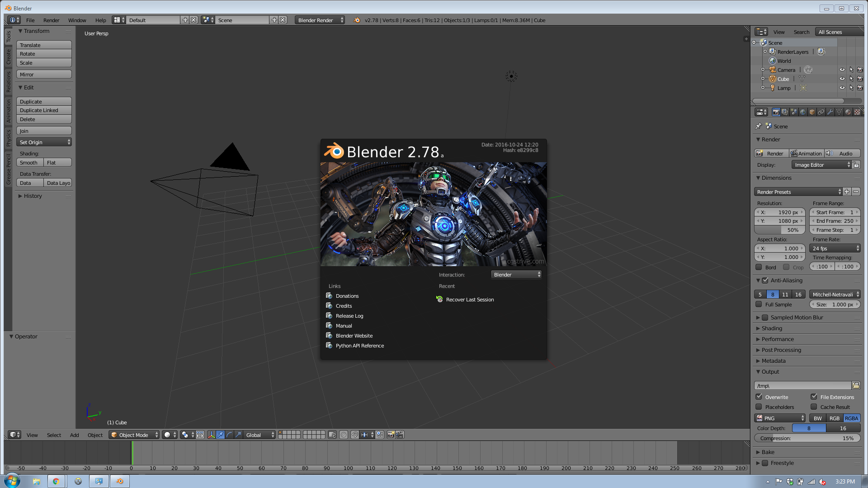Open the Interaction Blender preset dropdown
868x488 pixels.
coord(516,274)
